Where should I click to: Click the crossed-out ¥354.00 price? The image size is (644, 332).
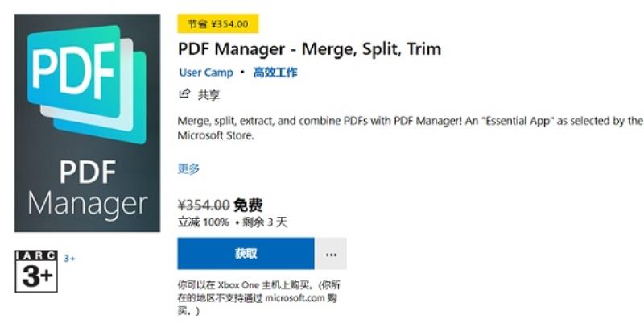[204, 204]
